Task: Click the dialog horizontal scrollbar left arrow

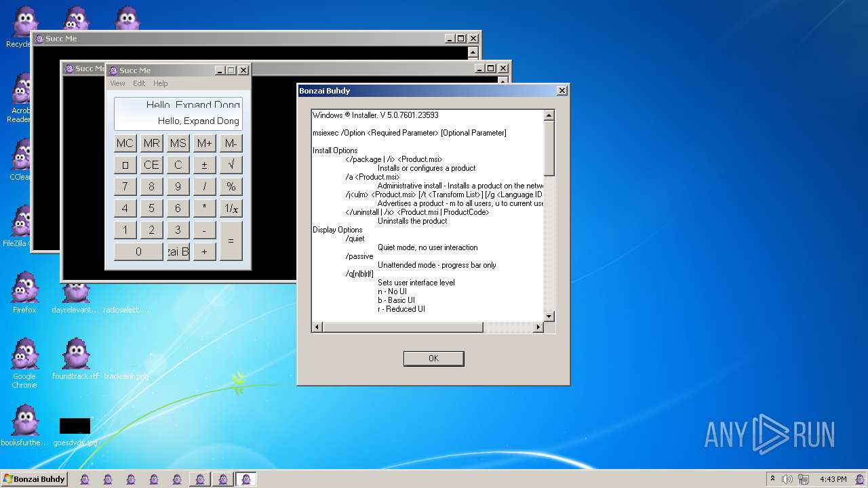Action: [x=317, y=327]
